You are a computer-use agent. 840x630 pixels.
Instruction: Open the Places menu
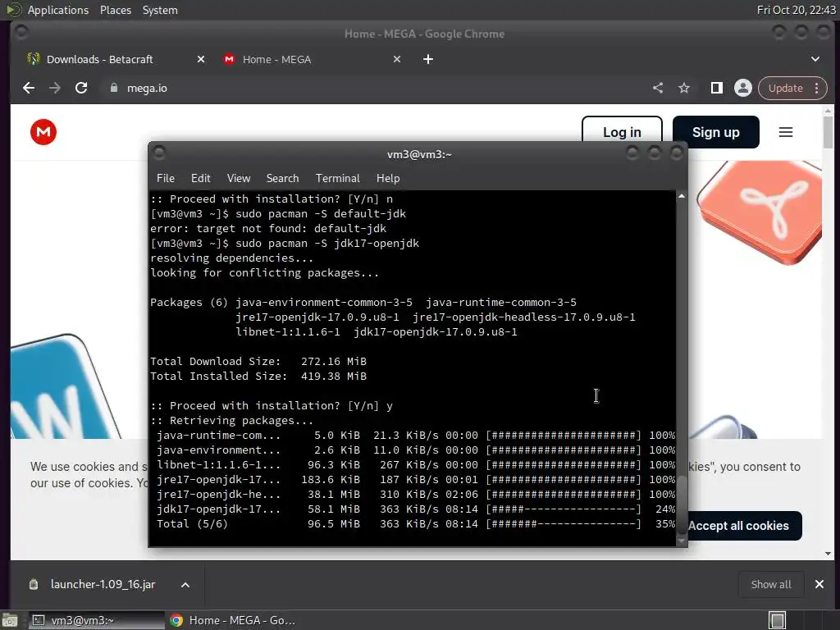pos(115,10)
